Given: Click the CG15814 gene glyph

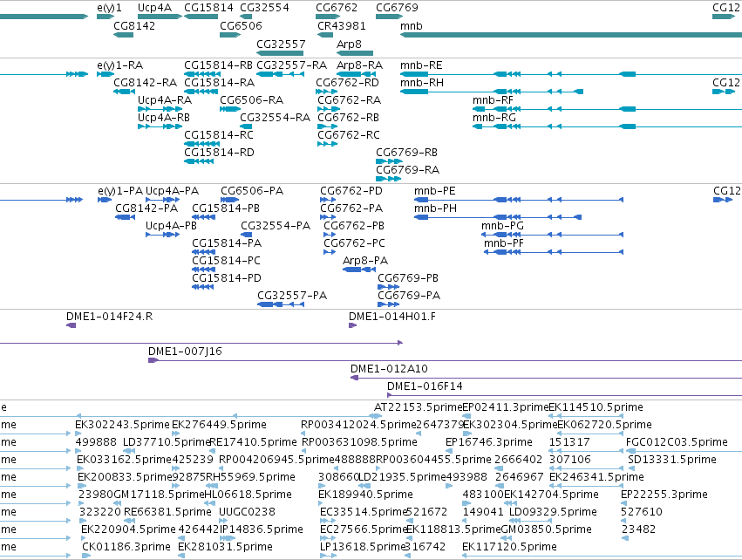Looking at the screenshot, I should tap(201, 17).
